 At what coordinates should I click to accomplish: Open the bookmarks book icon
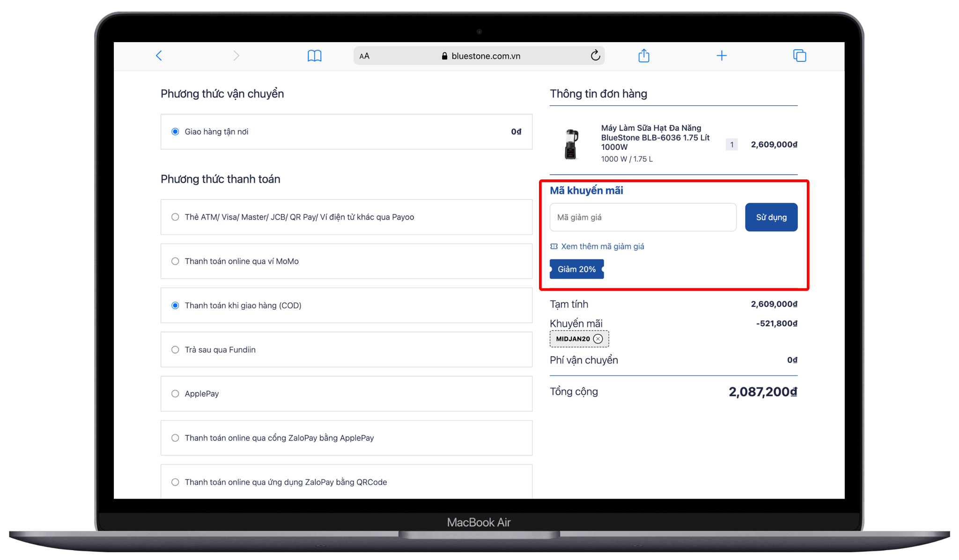(x=314, y=56)
